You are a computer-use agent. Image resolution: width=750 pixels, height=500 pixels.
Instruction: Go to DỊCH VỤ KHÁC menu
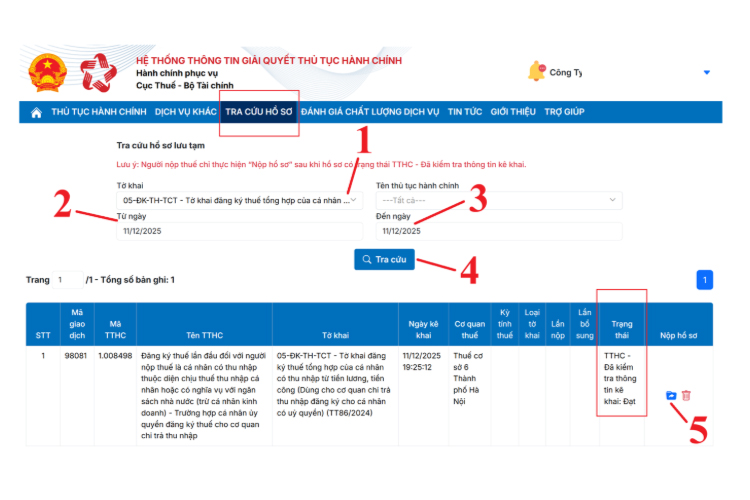185,112
